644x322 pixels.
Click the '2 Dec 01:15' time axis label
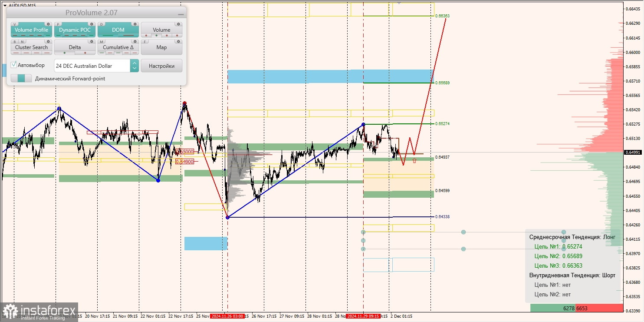pos(401,316)
